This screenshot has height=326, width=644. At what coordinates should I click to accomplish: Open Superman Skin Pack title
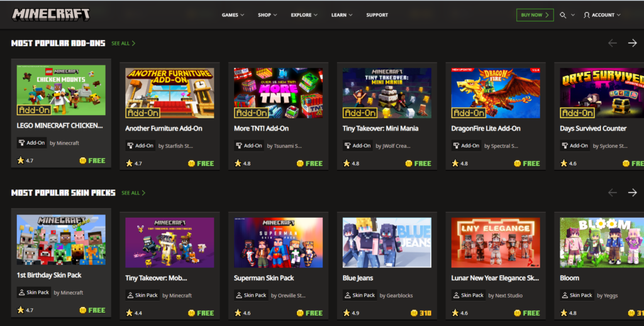[x=264, y=278]
